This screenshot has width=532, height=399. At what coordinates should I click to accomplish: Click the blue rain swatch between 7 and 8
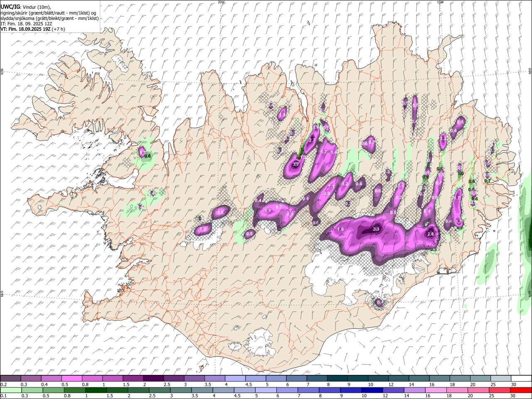(308, 390)
